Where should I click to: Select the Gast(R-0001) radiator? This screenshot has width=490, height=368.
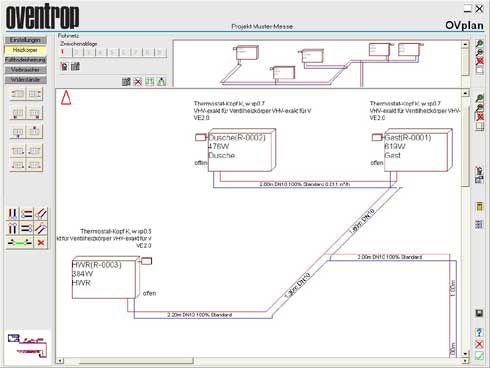[x=418, y=150]
